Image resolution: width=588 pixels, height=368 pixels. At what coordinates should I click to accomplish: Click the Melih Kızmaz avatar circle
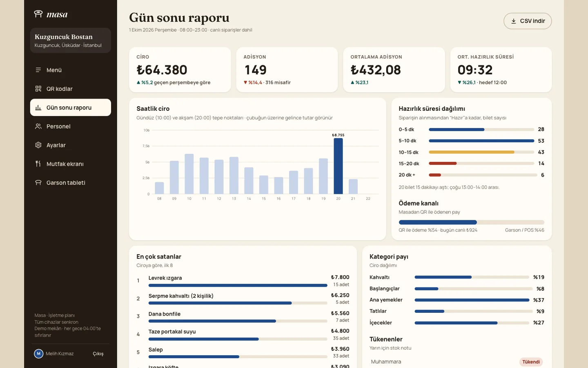click(39, 354)
